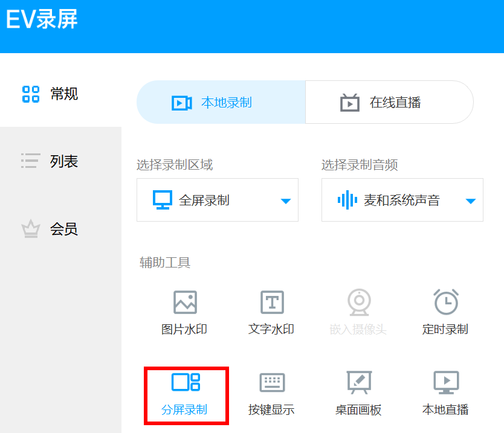
Task: Click the 选择录制音频 label
Action: pyautogui.click(x=360, y=165)
